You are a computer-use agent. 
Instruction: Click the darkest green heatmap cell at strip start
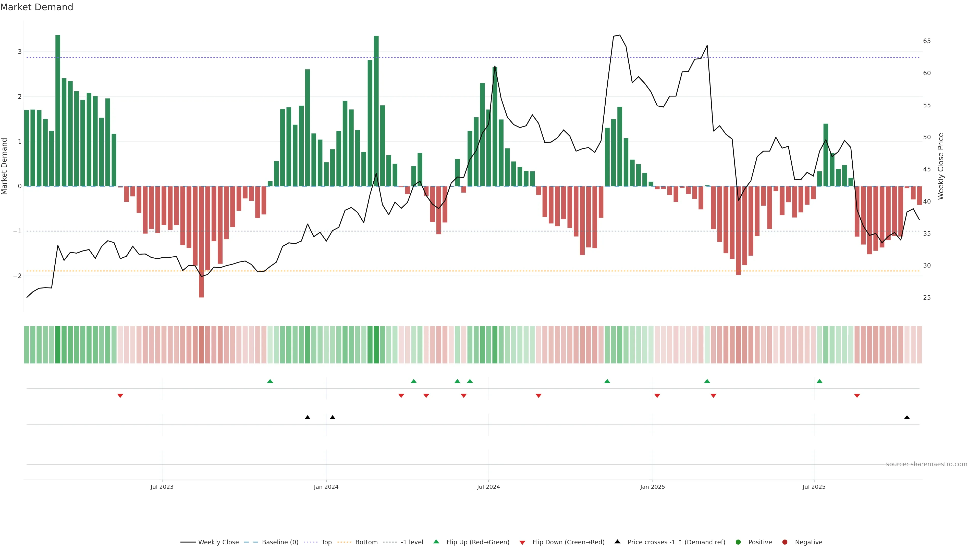[x=58, y=345]
